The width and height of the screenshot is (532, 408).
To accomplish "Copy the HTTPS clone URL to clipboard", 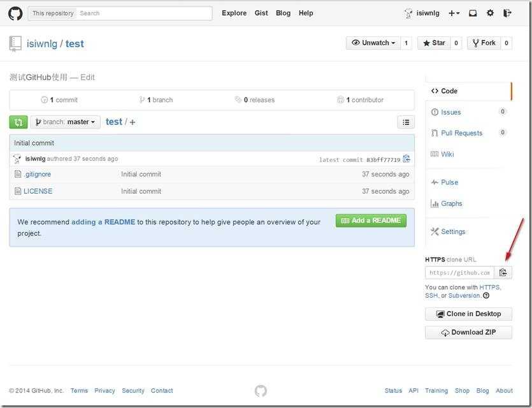I will (x=503, y=273).
